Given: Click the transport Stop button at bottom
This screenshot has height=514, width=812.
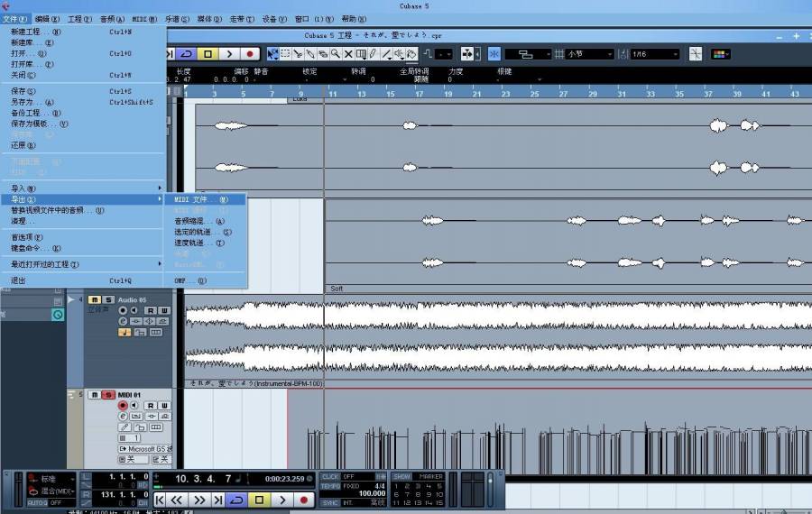Looking at the screenshot, I should [259, 500].
